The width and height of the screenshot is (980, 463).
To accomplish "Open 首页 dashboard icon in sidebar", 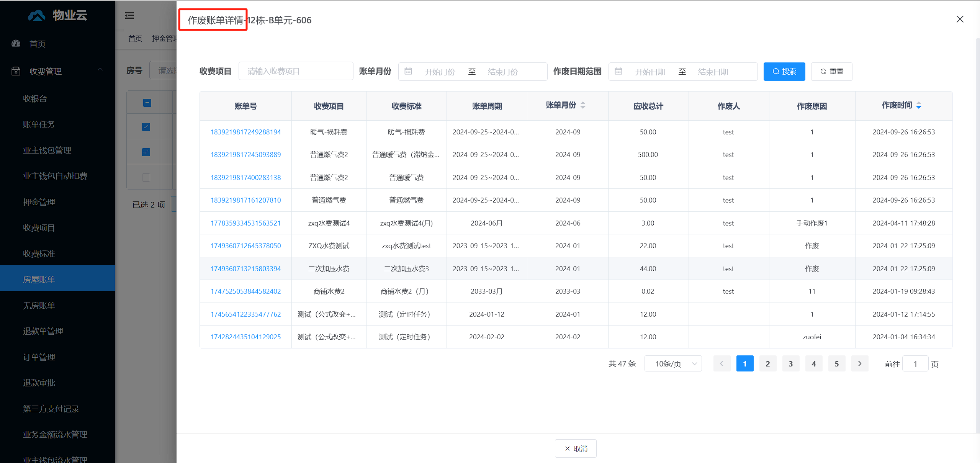I will pos(16,43).
